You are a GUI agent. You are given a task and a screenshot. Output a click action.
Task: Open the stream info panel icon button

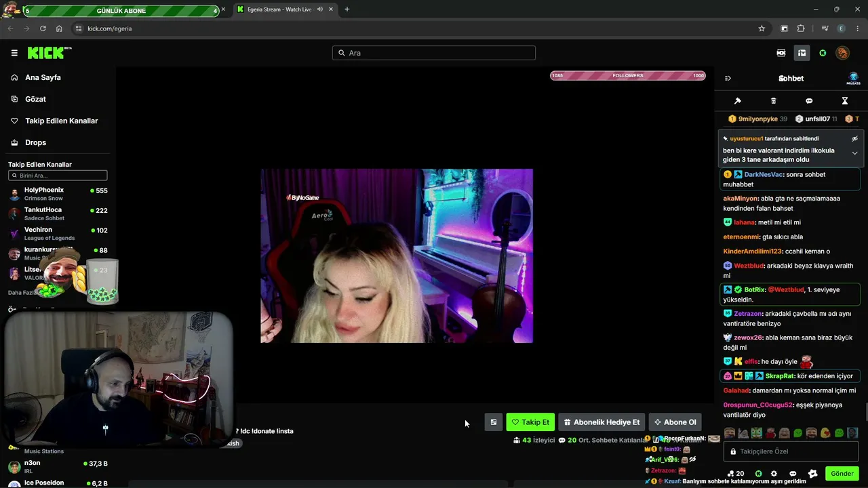pos(494,422)
